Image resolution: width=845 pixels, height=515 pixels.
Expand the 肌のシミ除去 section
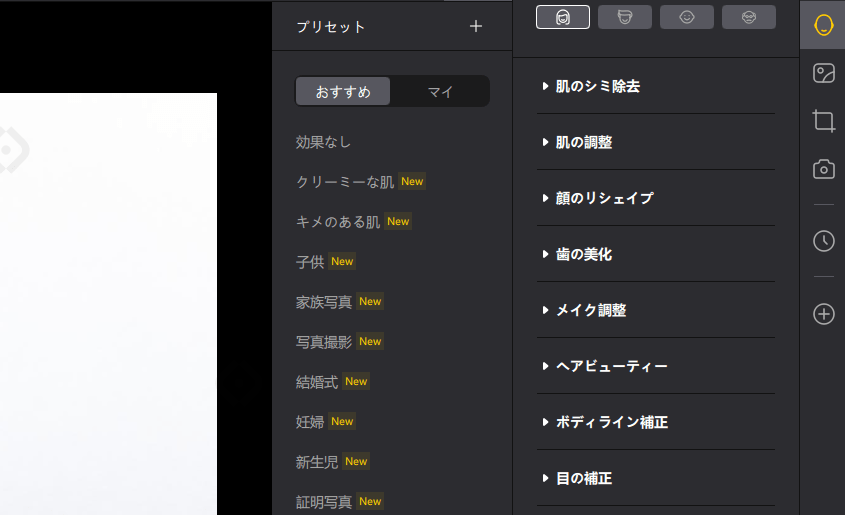point(597,87)
